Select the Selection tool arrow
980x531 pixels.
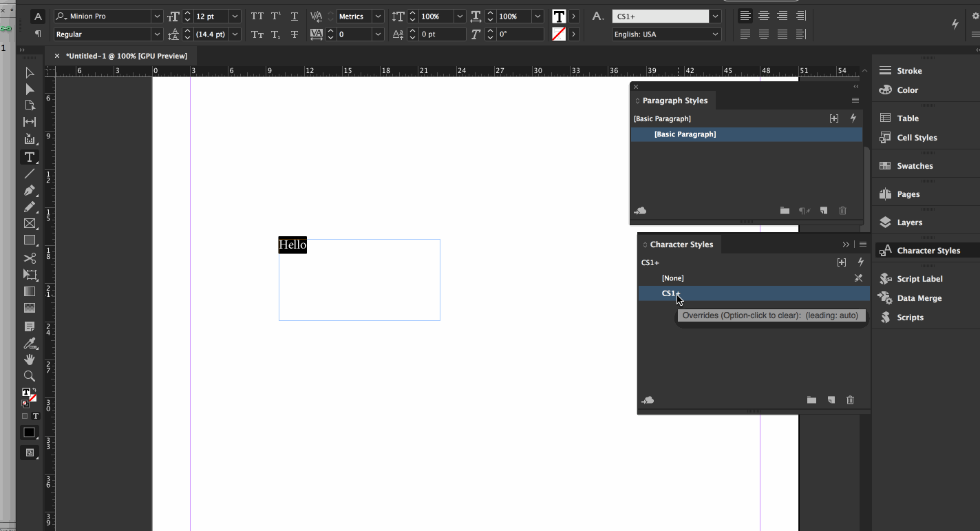pos(30,72)
